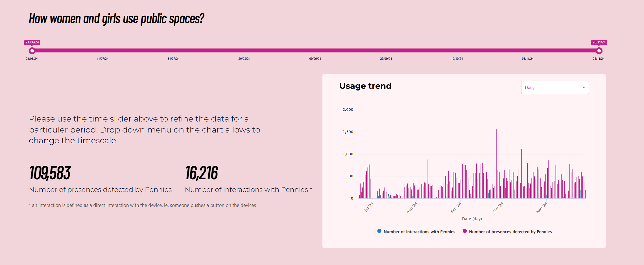Click the Oct '24 x-axis label

pos(498,207)
